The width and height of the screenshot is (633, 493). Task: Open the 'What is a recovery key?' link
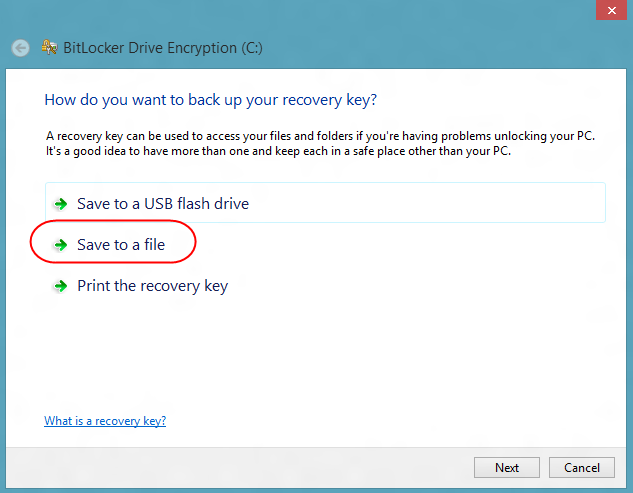[x=105, y=421]
